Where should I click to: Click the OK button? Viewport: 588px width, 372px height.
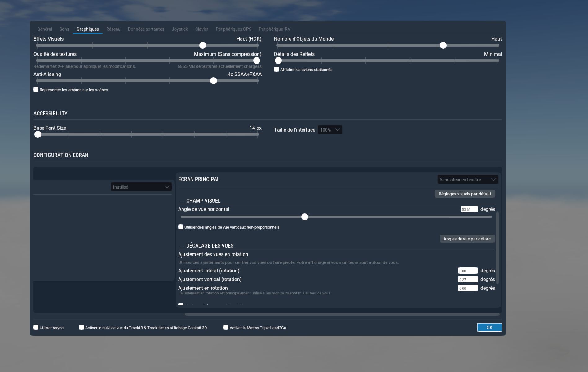coord(490,327)
